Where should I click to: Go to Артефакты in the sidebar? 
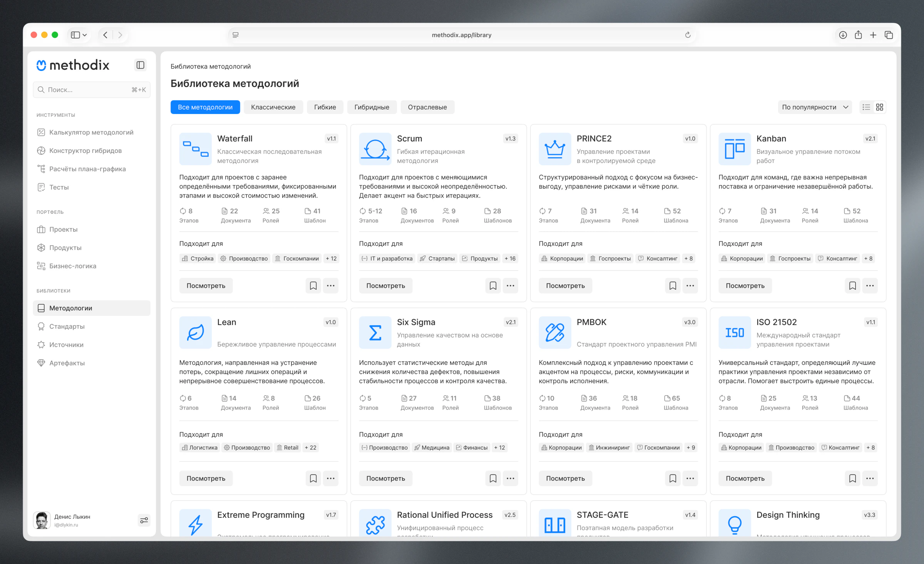coord(92,363)
